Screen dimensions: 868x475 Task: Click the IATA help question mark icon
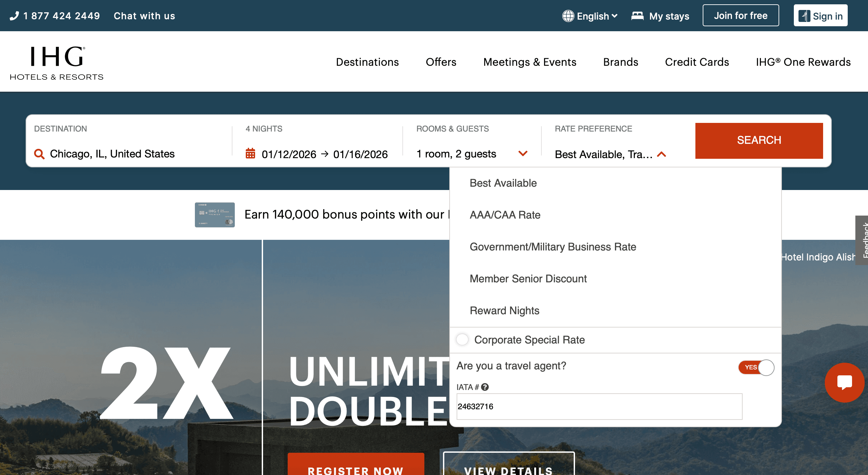click(x=485, y=387)
